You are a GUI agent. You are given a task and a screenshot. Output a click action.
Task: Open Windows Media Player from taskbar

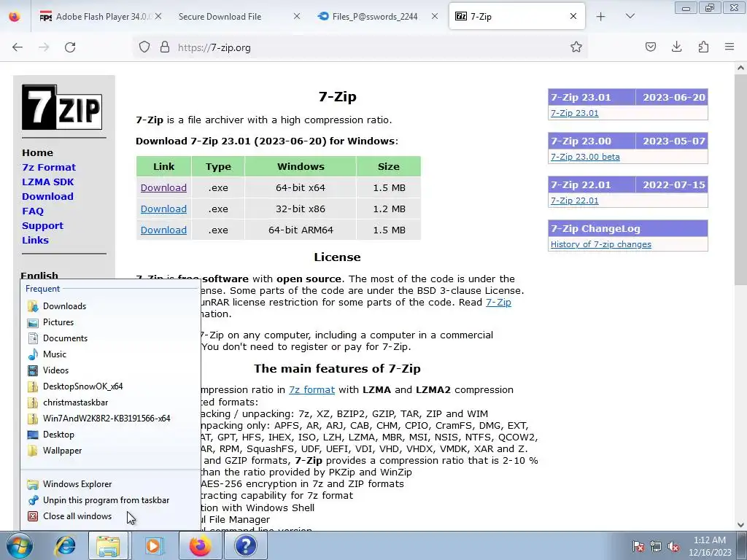(x=153, y=545)
